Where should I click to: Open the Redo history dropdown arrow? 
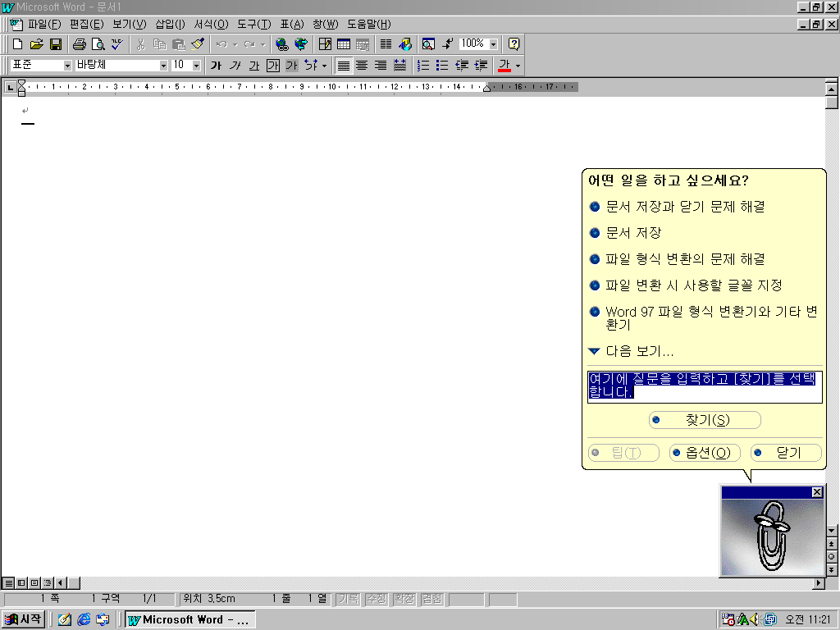pos(262,44)
